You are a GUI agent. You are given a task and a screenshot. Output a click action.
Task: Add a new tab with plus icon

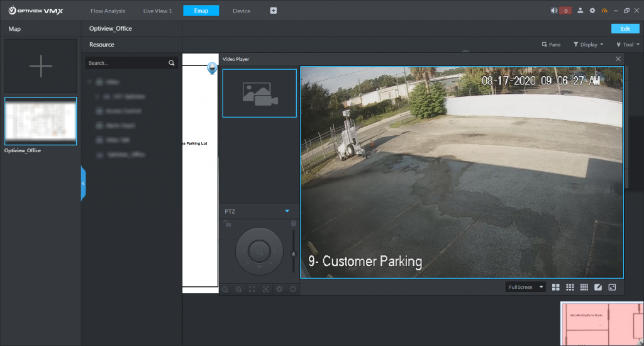pos(273,11)
